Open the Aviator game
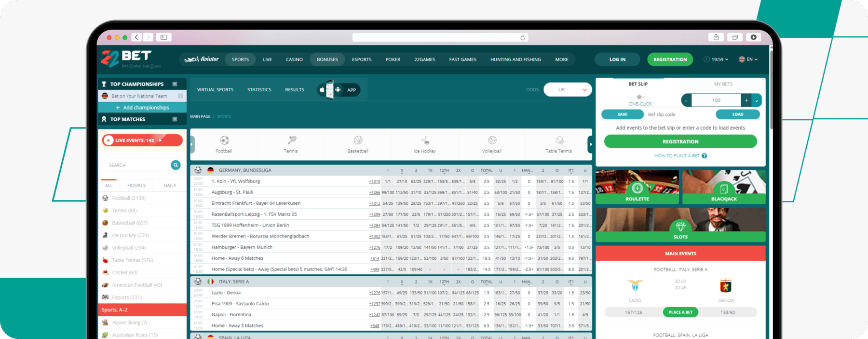 pyautogui.click(x=202, y=59)
